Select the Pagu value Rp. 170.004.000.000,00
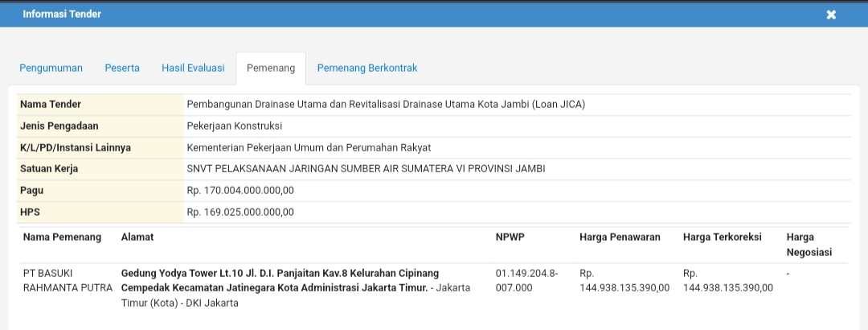 pos(240,190)
